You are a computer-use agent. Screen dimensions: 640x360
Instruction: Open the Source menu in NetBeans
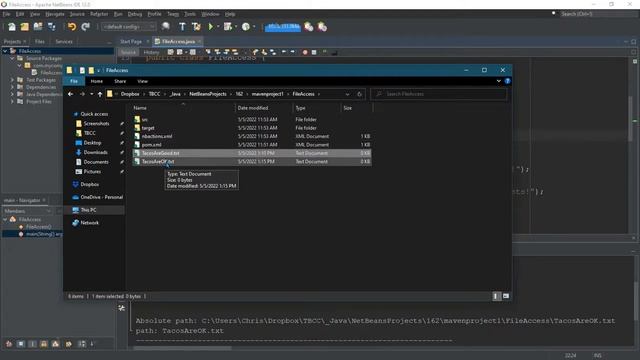click(x=77, y=14)
